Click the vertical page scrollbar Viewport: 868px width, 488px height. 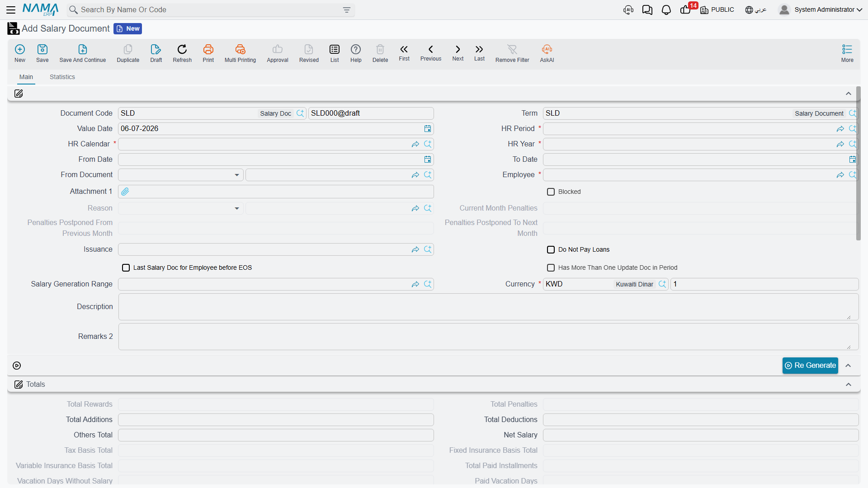pyautogui.click(x=858, y=163)
